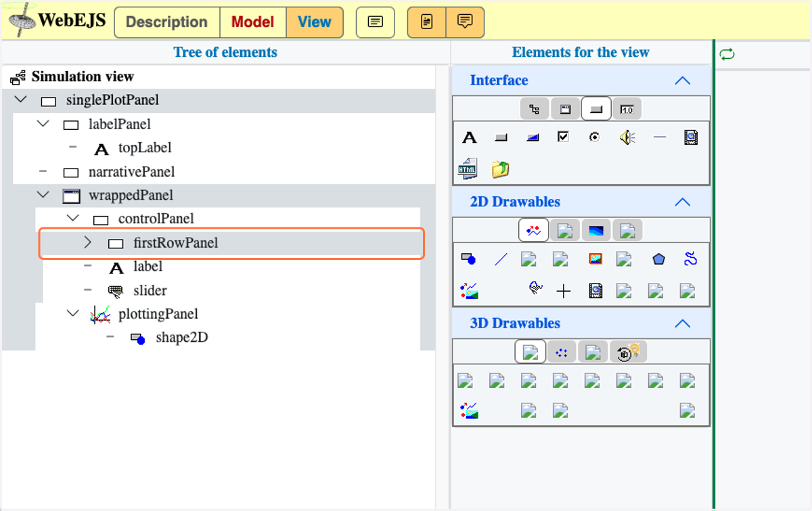This screenshot has height=511, width=812.
Task: Pick the 3D plot group element
Action: [469, 410]
